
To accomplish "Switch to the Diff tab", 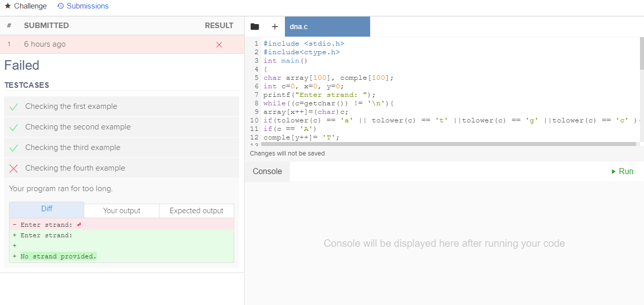I will click(x=47, y=209).
